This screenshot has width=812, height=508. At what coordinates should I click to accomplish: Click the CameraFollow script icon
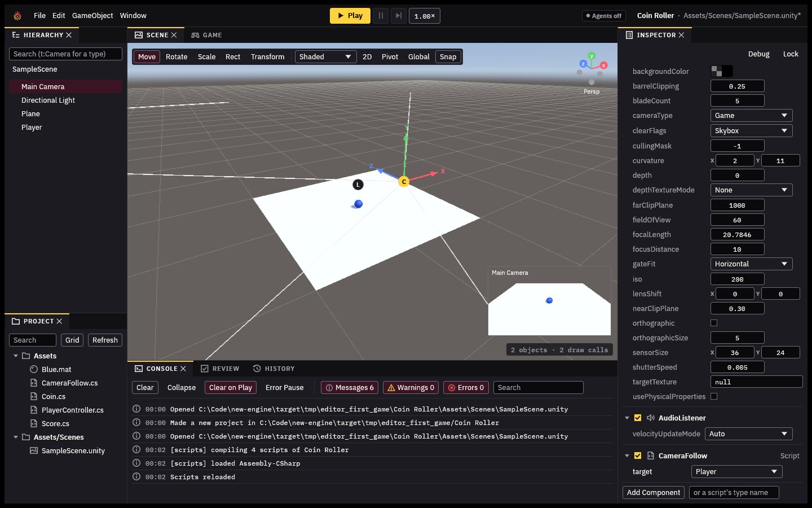[651, 456]
